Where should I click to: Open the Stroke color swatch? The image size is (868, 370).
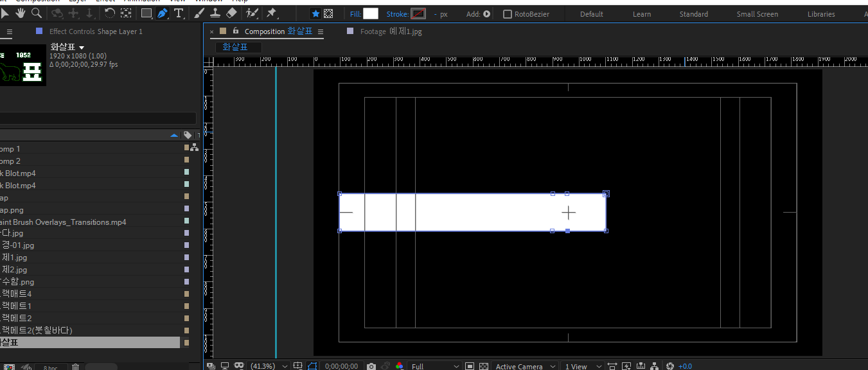418,13
